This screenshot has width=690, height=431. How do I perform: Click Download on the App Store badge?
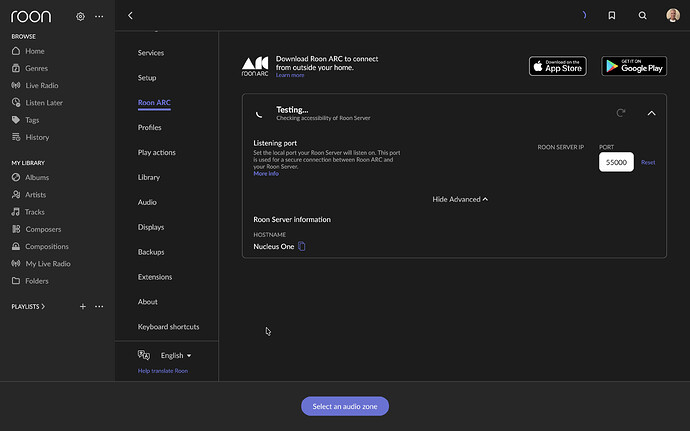pos(558,66)
